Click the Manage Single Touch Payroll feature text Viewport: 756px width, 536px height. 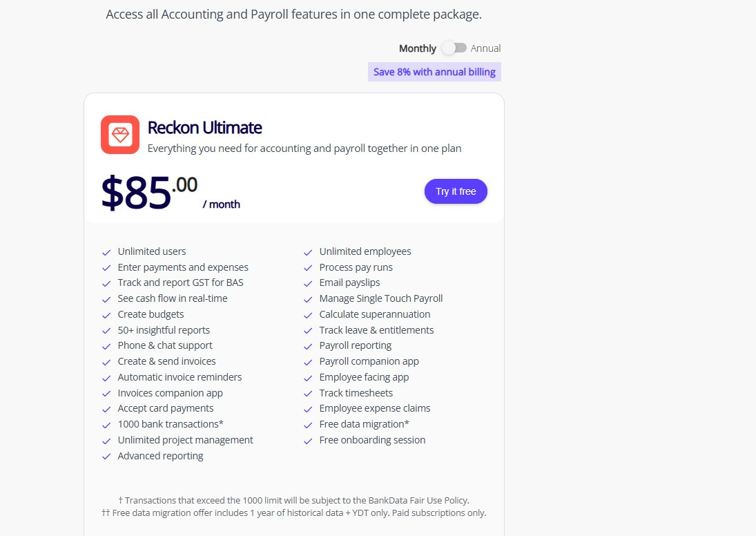coord(380,298)
